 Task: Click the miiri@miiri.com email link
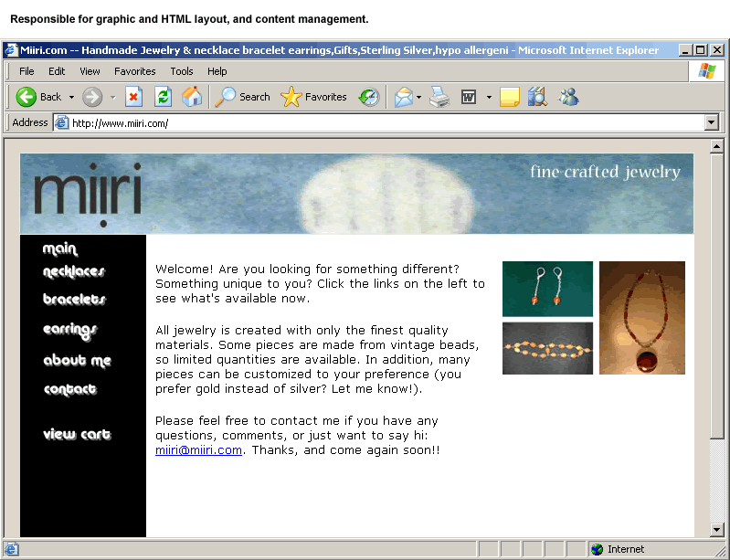(198, 449)
